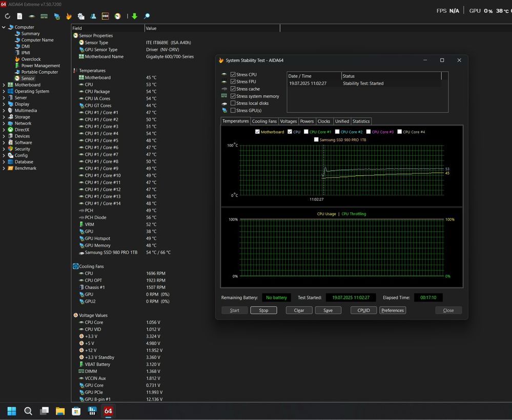Open the DMI tree entry

26,47
